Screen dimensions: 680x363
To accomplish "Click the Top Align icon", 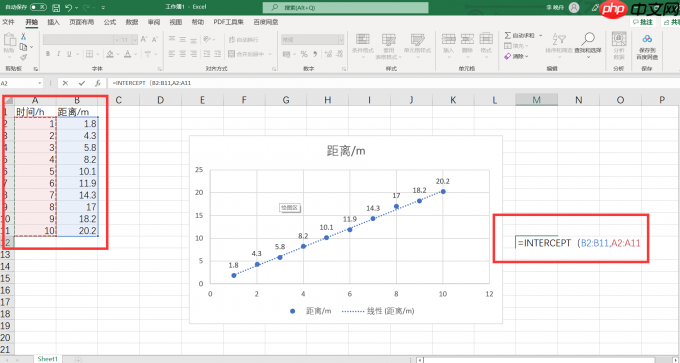I will pos(172,39).
